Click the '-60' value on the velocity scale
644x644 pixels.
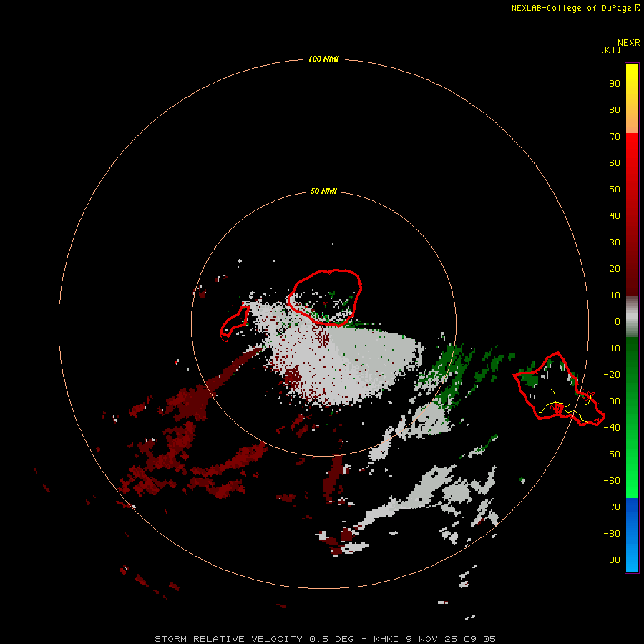(612, 481)
